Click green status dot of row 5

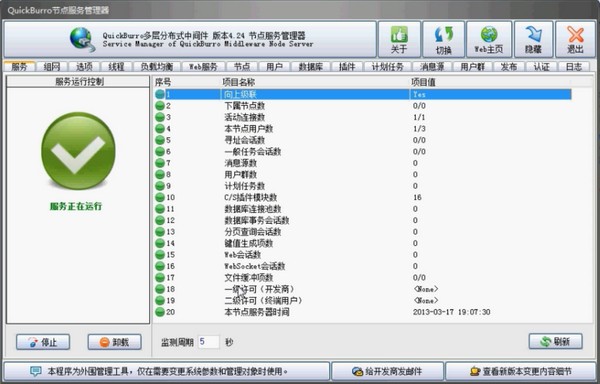[160, 140]
